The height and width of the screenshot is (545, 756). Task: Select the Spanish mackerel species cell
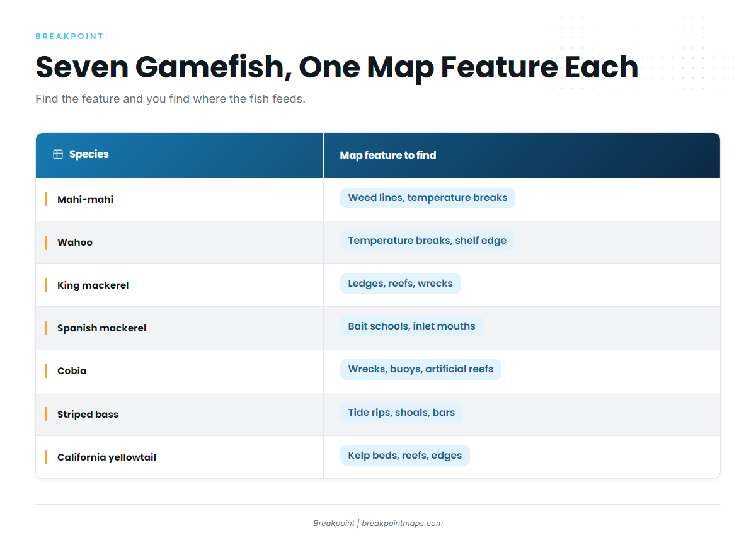tap(180, 328)
